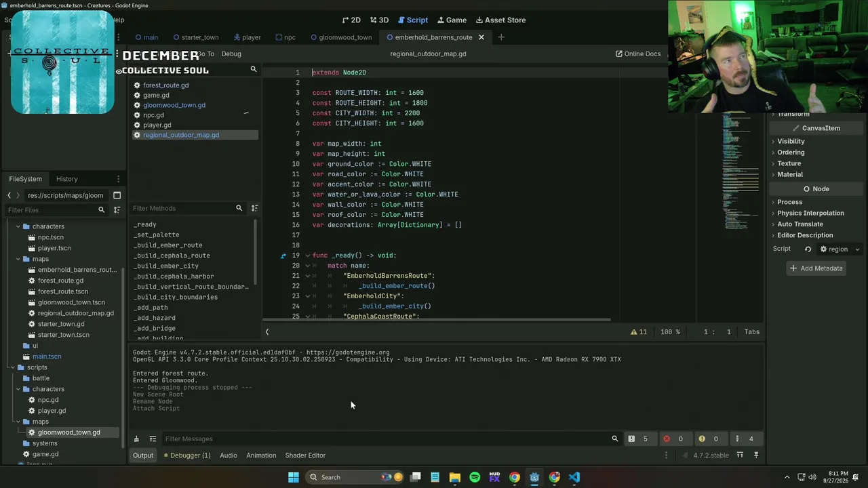The image size is (868, 488).
Task: Open the Asset Store workspace
Action: pos(500,20)
